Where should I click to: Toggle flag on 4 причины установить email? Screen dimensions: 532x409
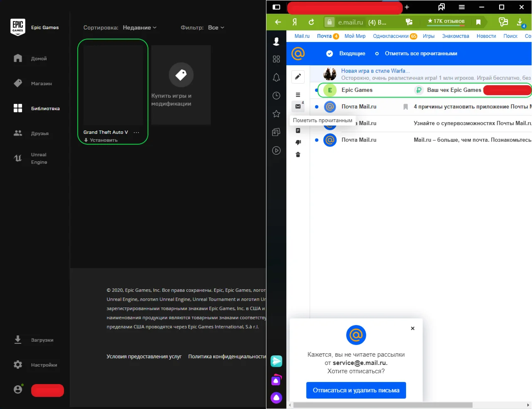[406, 107]
